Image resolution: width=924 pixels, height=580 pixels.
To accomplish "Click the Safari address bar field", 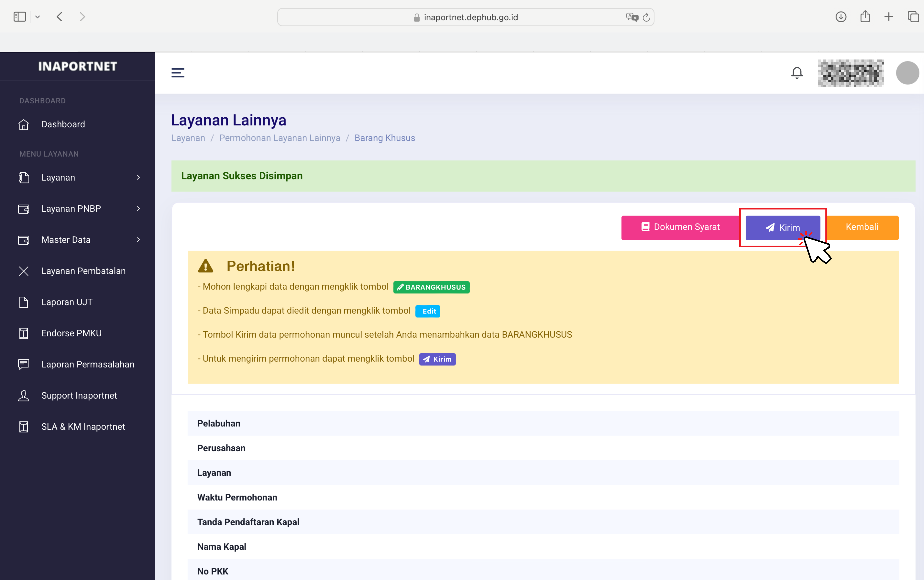I will click(471, 17).
